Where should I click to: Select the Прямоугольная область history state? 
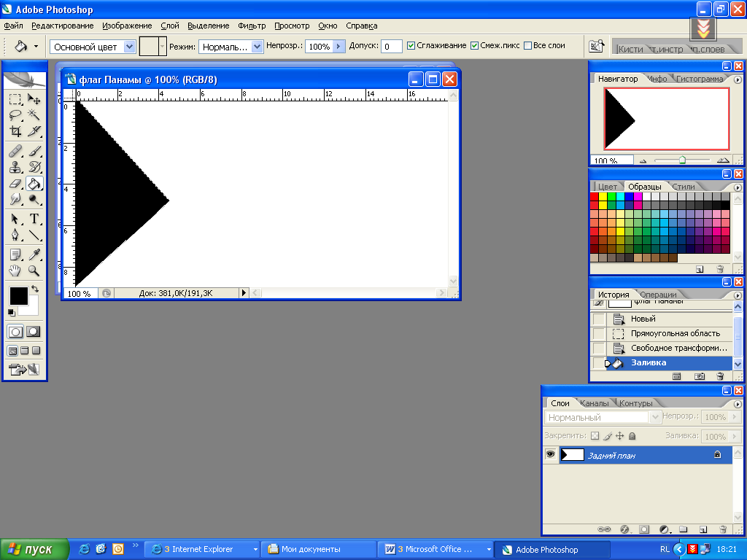tap(661, 333)
